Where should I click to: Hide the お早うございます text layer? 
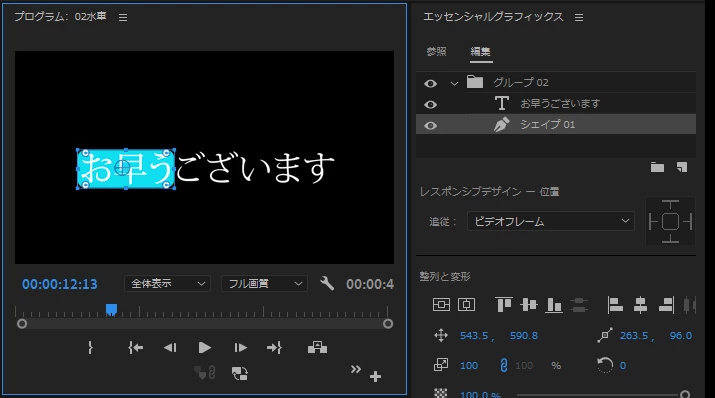point(430,104)
